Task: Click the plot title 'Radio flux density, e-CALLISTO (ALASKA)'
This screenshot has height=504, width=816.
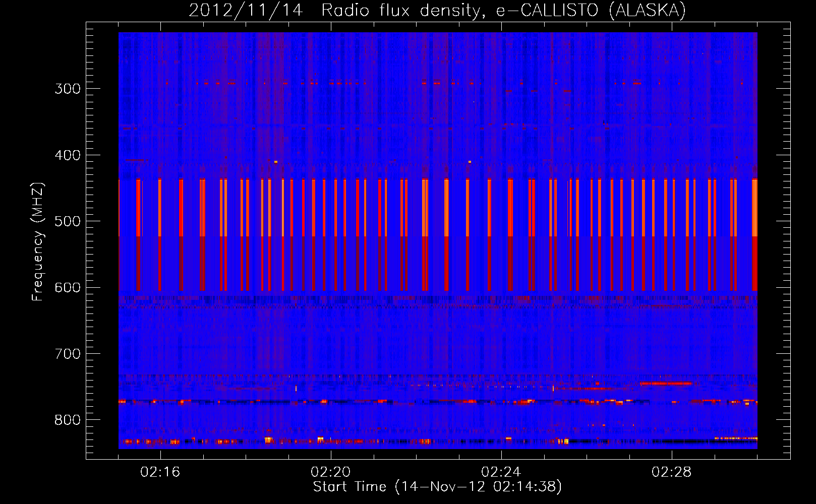Action: pyautogui.click(x=503, y=11)
